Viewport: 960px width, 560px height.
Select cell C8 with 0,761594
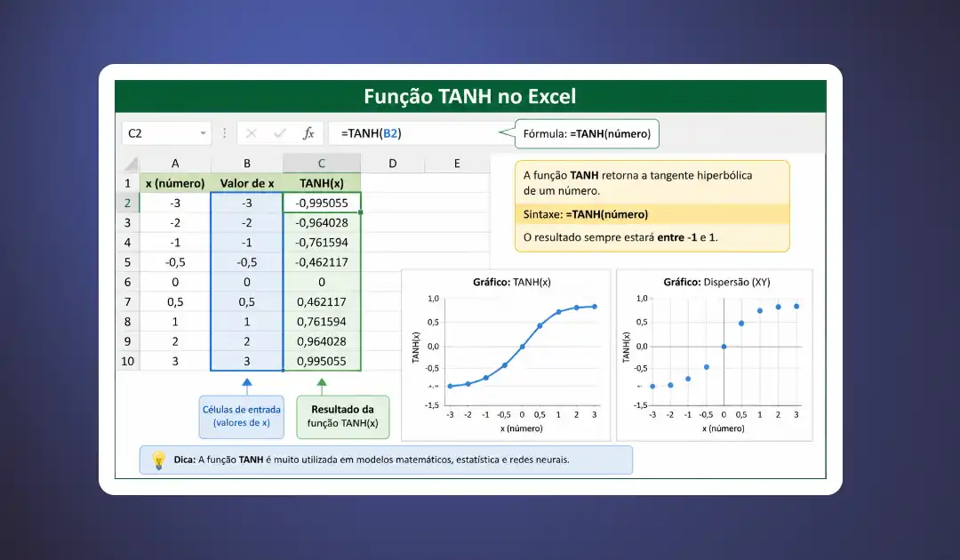(x=322, y=321)
